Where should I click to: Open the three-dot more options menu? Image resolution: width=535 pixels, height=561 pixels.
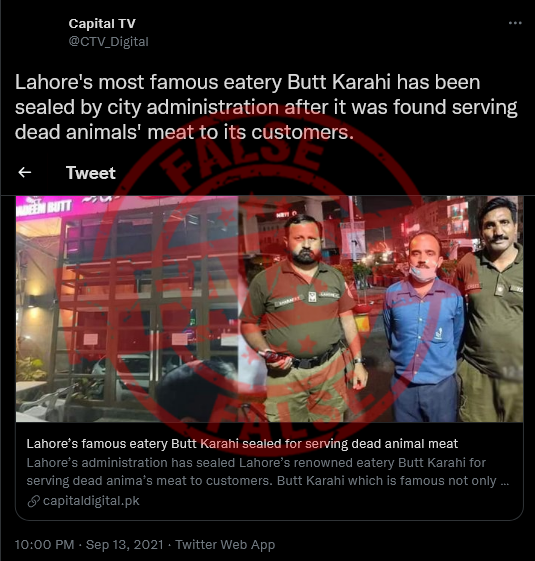pos(515,23)
